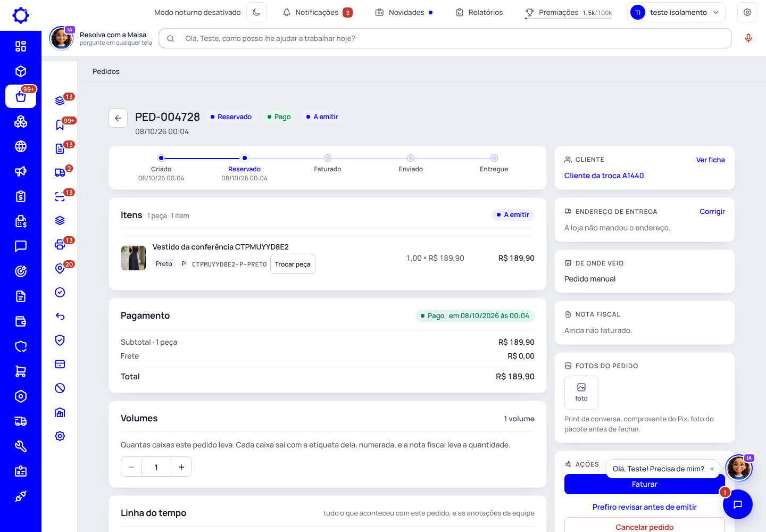Image resolution: width=766 pixels, height=532 pixels.
Task: Click Prefiro revisar antes de emitir
Action: tap(645, 507)
